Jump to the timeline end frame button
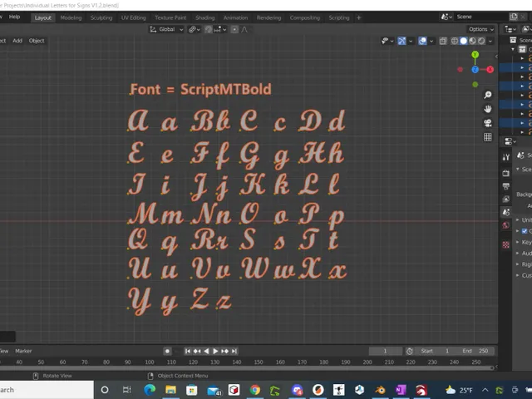The width and height of the screenshot is (532, 399). click(234, 351)
